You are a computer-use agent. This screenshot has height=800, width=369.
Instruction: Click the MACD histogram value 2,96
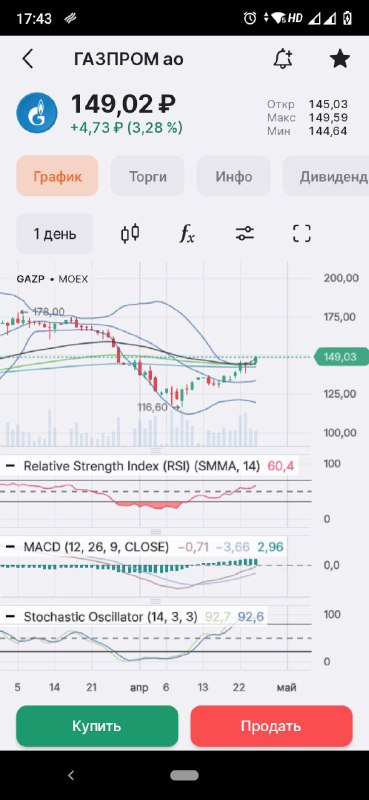(270, 547)
